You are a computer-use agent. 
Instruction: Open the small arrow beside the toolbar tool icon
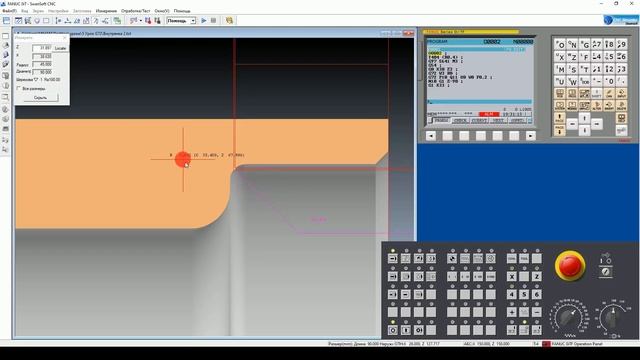point(140,20)
